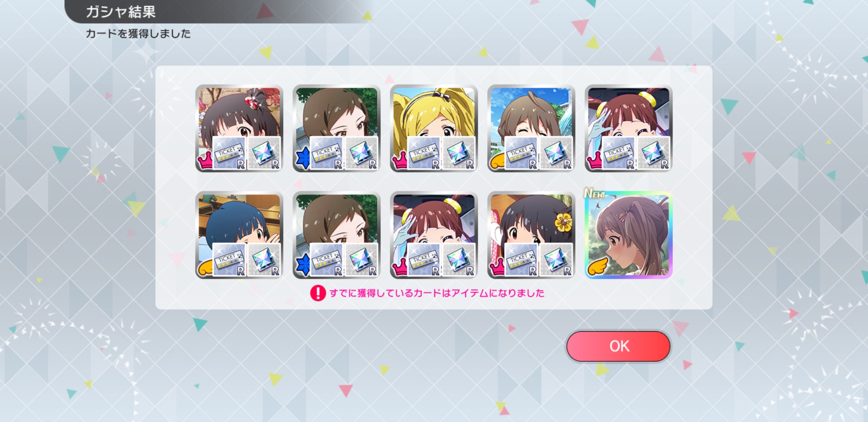
Task: Choose the winking brown-haired girl under blue sky
Action: click(x=531, y=128)
